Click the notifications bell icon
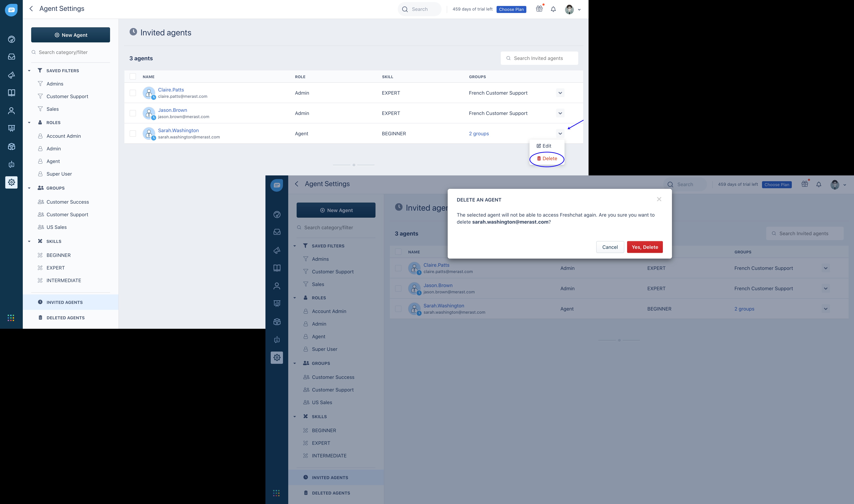854x504 pixels. point(553,9)
